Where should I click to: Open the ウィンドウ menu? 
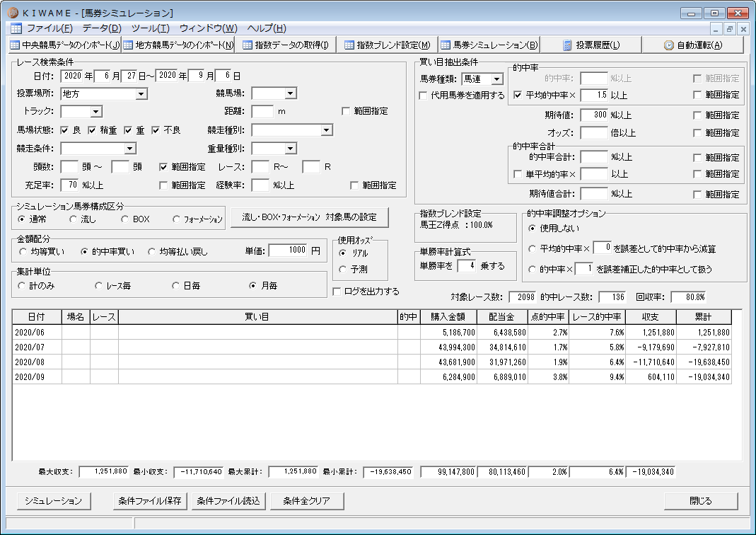click(209, 28)
